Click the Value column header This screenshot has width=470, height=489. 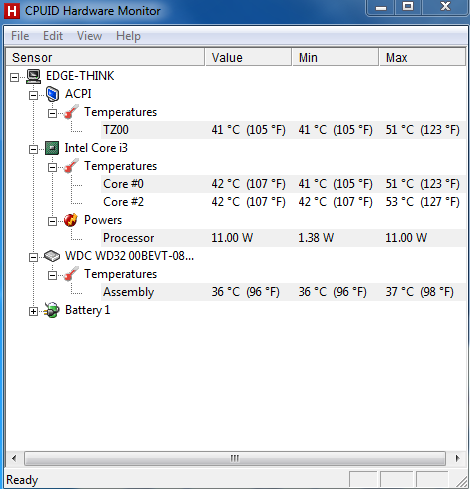248,57
